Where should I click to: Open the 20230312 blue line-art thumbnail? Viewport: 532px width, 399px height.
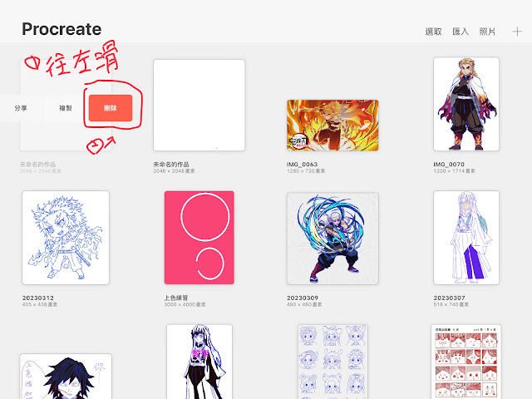(x=66, y=238)
